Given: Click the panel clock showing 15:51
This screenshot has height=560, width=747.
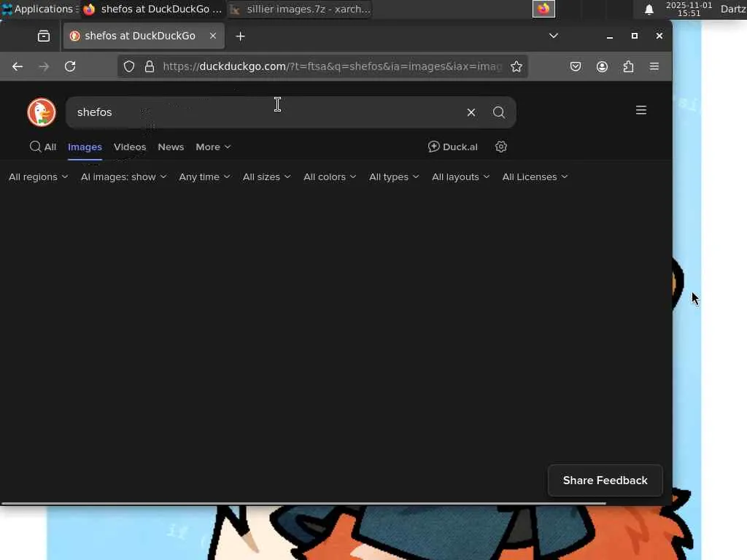Looking at the screenshot, I should pyautogui.click(x=689, y=9).
